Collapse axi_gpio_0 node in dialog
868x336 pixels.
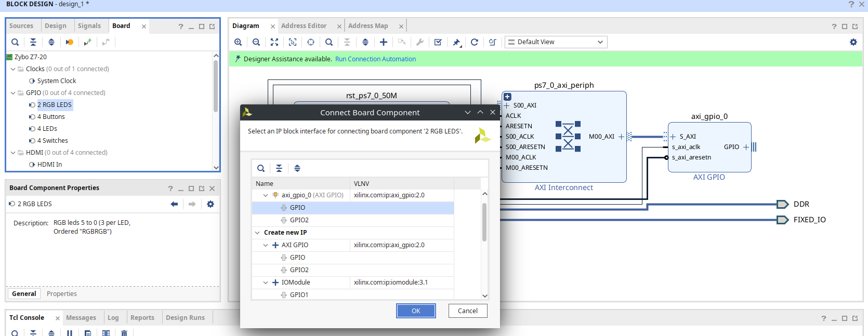[266, 195]
